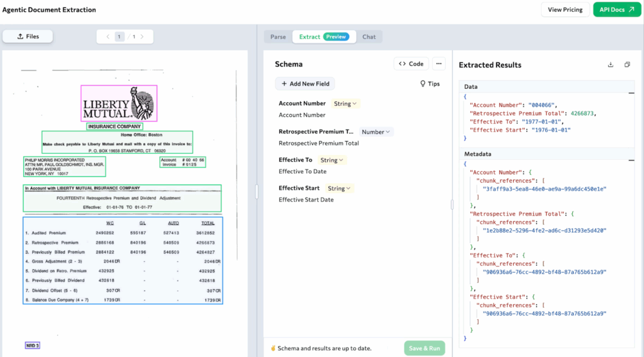
Task: Click the Save & Run button
Action: point(425,348)
